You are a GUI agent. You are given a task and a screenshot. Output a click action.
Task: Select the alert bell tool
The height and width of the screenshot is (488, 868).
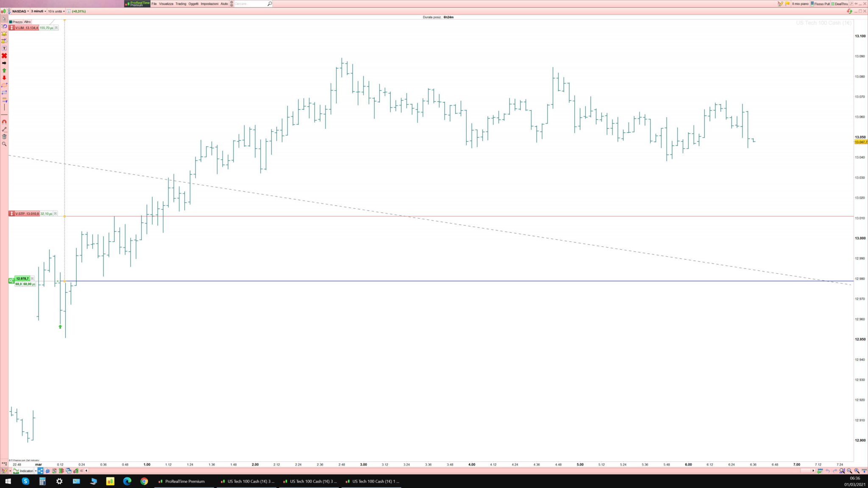click(4, 34)
